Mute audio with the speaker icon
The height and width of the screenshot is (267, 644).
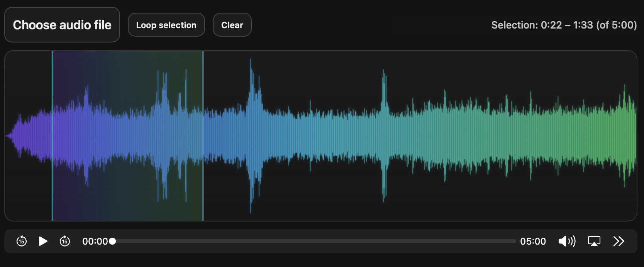point(567,241)
